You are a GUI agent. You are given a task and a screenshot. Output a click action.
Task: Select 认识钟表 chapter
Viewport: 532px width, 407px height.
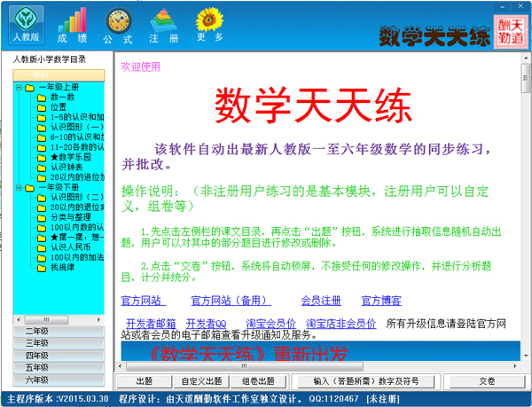pyautogui.click(x=66, y=168)
